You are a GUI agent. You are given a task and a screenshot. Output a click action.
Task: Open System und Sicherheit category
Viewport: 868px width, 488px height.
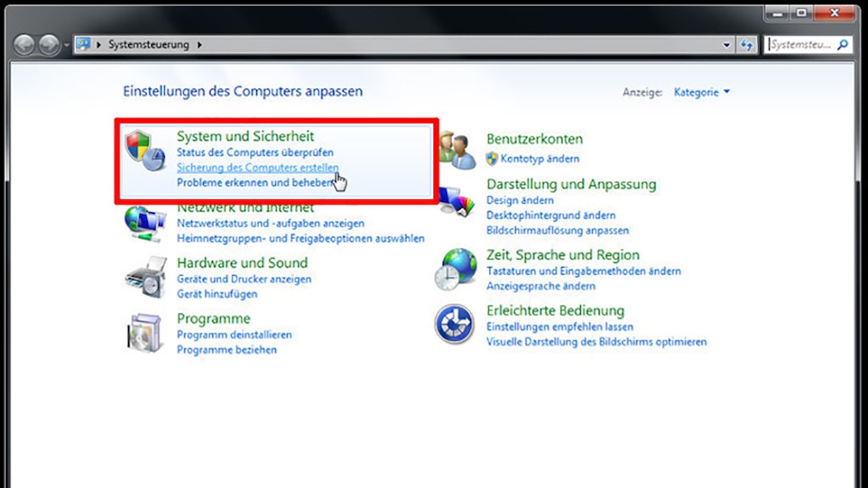pyautogui.click(x=245, y=136)
